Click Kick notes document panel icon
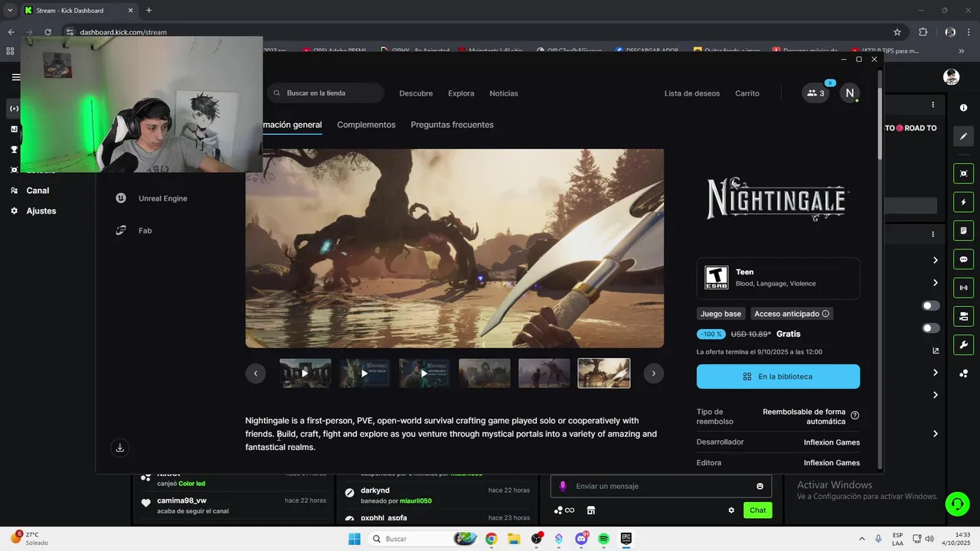This screenshot has width=980, height=551. point(964,230)
